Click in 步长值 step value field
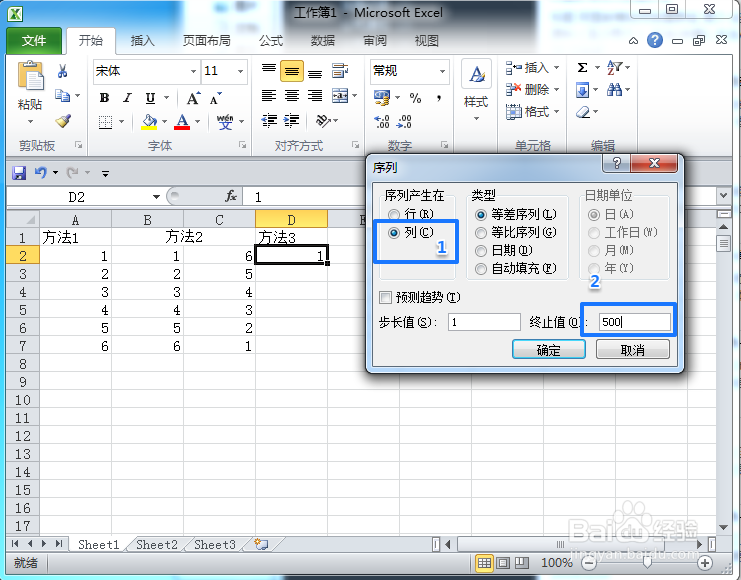This screenshot has height=580, width=741. pos(484,322)
